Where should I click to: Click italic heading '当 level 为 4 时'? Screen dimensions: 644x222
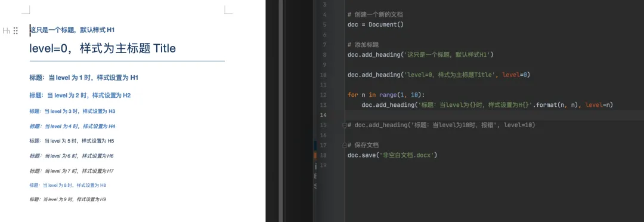72,126
